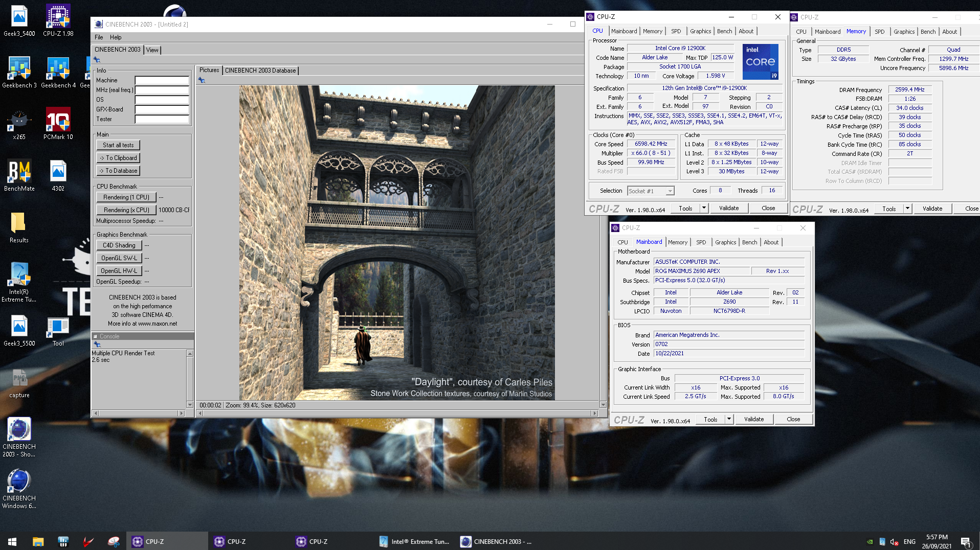Click the Windows Start button

12,541
